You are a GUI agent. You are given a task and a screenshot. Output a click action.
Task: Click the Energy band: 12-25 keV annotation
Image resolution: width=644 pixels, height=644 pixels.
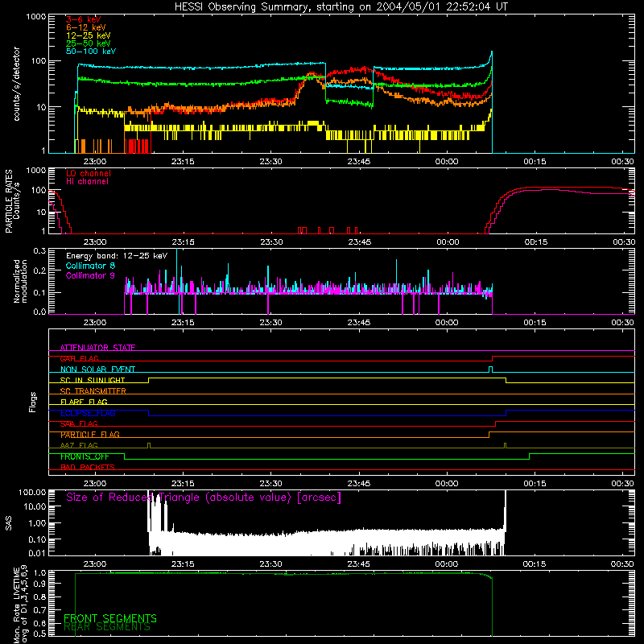click(117, 256)
